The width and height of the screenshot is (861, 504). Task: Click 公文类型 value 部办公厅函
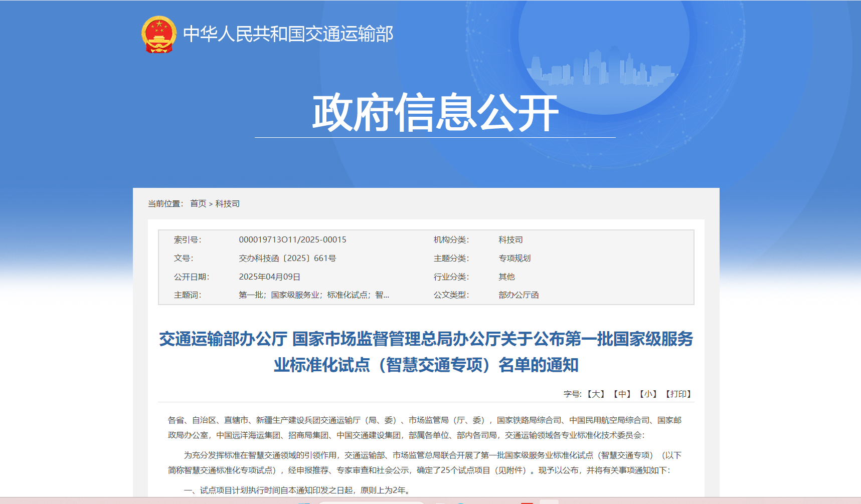coord(519,295)
